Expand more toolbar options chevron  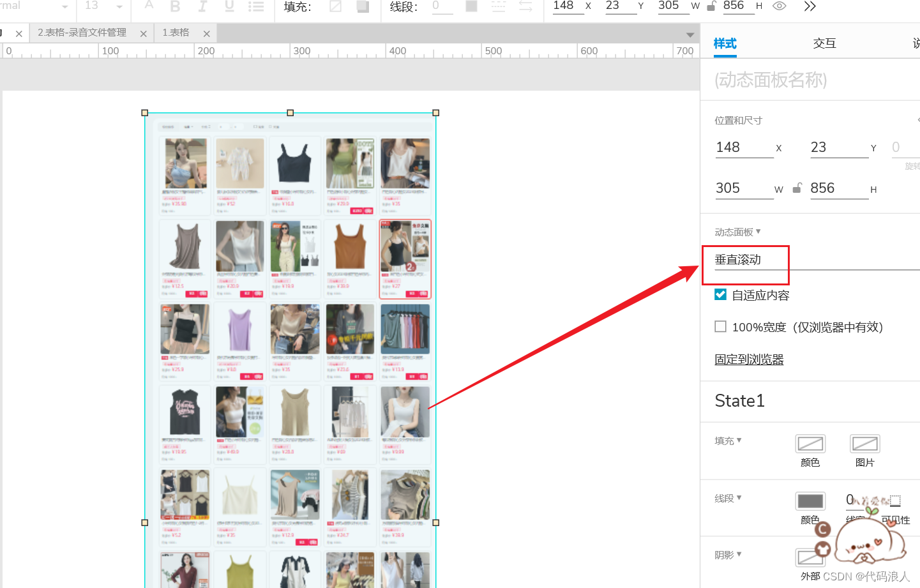(x=810, y=6)
